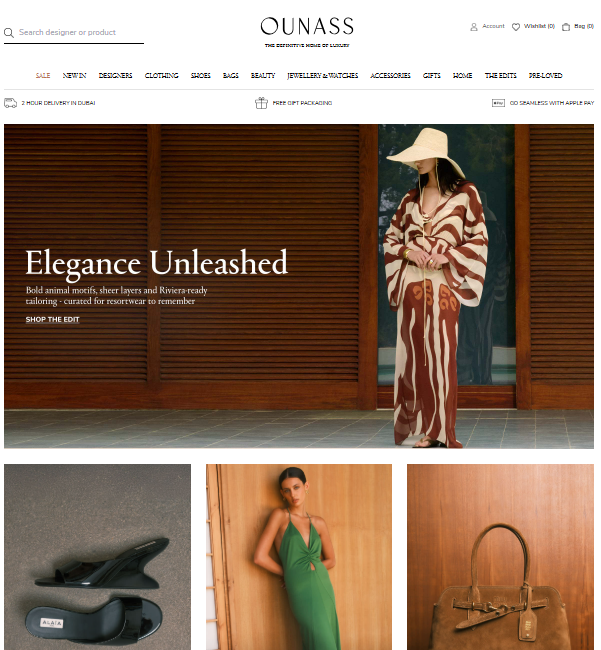This screenshot has height=650, width=601.
Task: Click the gift box packaging icon
Action: pos(261,103)
